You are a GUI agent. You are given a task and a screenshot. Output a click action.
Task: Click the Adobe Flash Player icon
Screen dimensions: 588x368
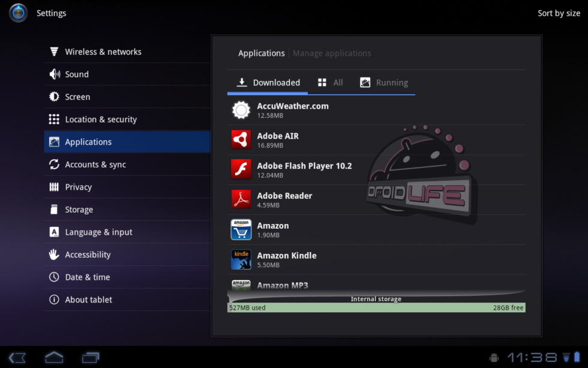tap(241, 169)
